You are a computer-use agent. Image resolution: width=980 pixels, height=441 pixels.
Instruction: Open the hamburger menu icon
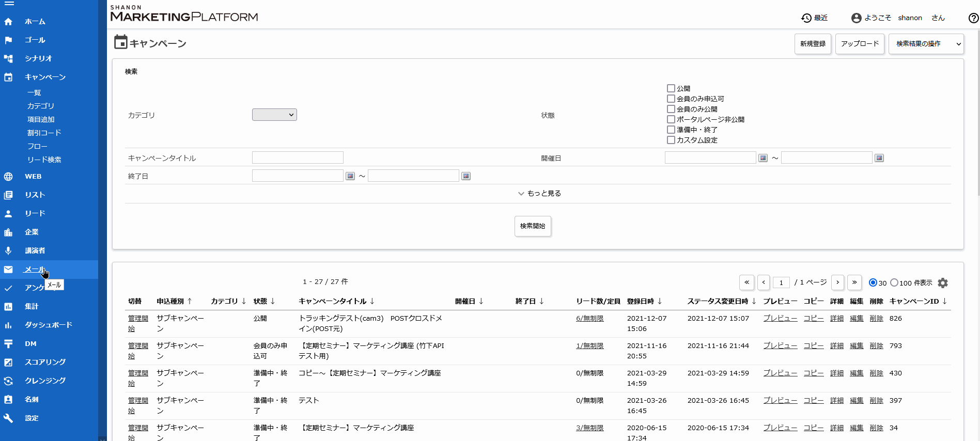(x=9, y=3)
